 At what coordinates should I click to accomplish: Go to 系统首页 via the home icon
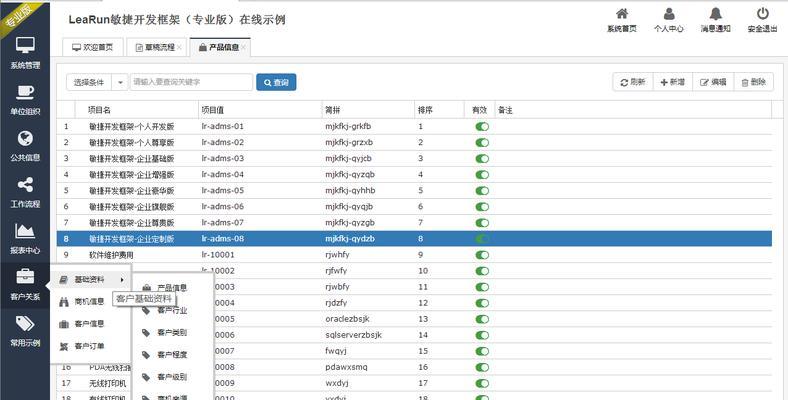pyautogui.click(x=622, y=20)
